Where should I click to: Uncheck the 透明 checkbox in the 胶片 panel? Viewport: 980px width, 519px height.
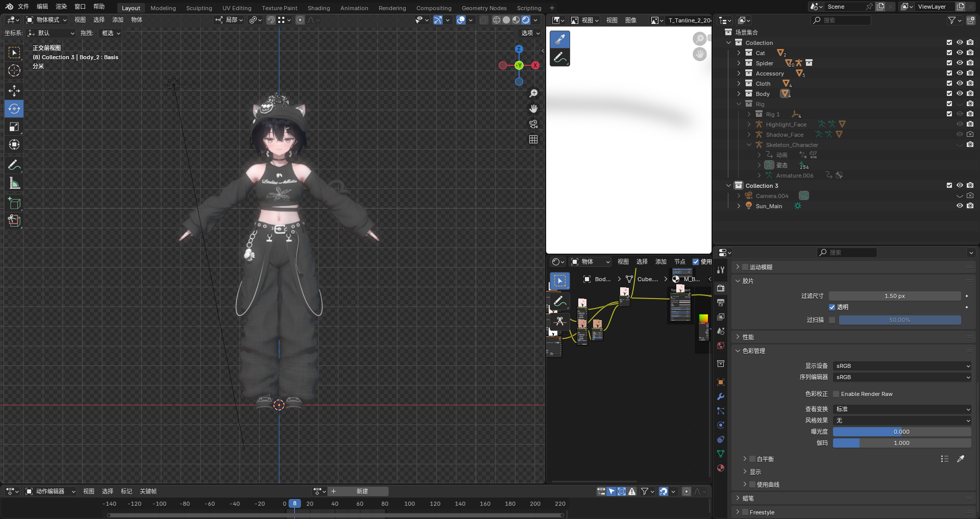point(831,307)
